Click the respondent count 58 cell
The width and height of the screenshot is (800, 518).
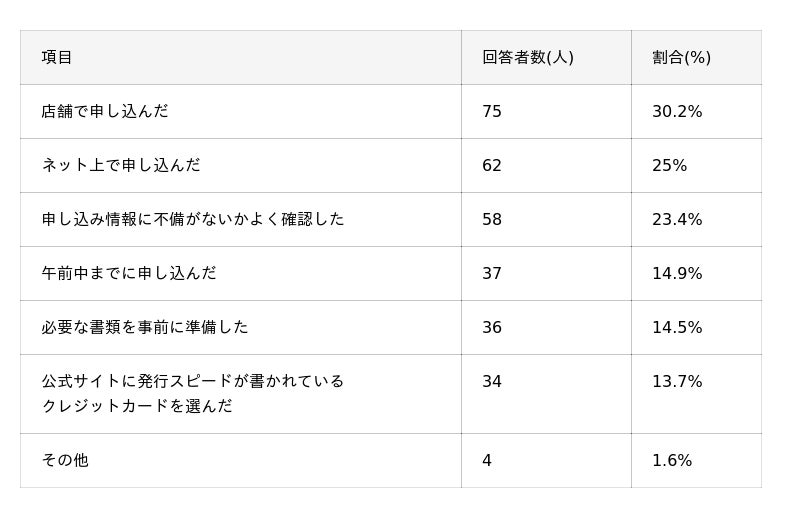[x=492, y=219]
